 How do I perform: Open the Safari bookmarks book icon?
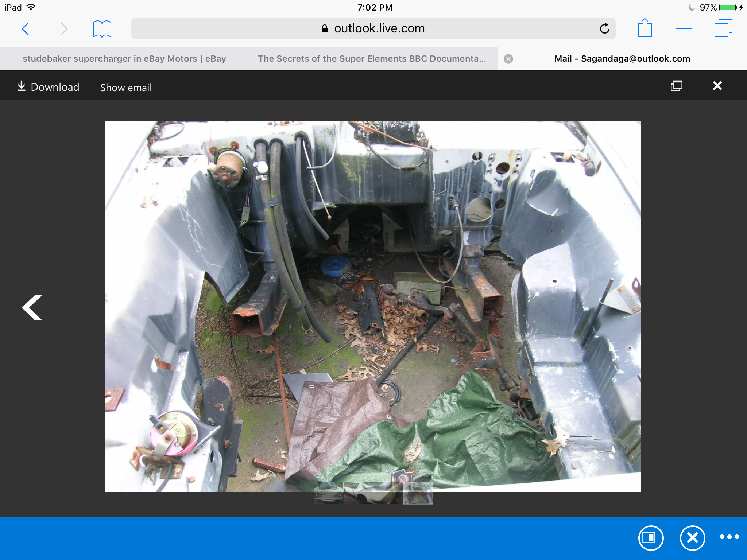click(102, 29)
